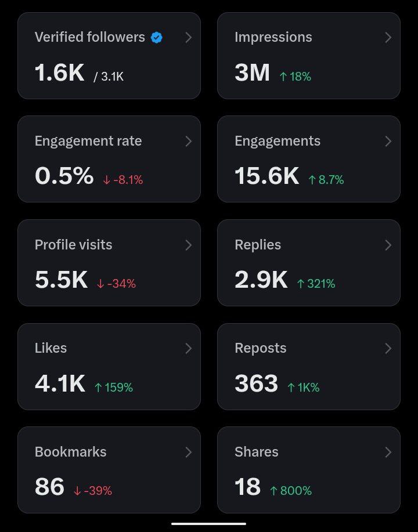Expand the Verified followers chevron arrow
Viewport: 418px width, 532px height.
pos(188,38)
